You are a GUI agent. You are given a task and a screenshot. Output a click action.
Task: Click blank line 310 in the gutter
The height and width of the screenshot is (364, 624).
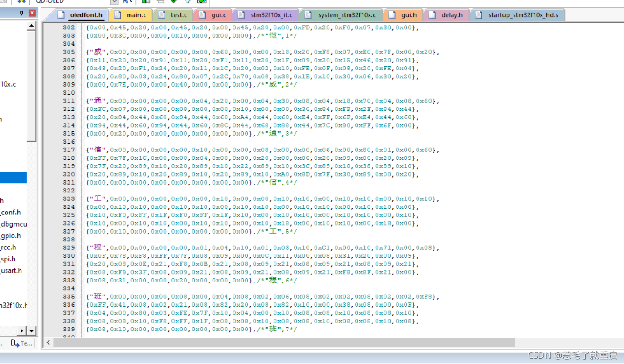click(x=69, y=93)
